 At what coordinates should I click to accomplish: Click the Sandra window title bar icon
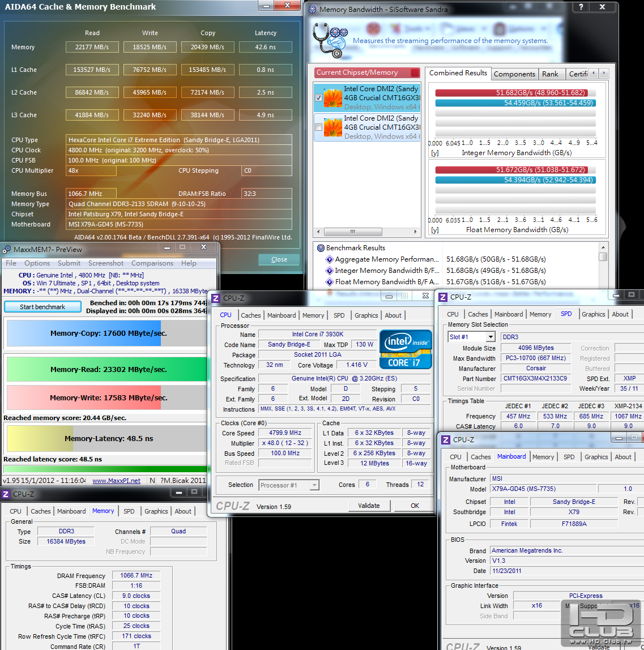point(313,10)
